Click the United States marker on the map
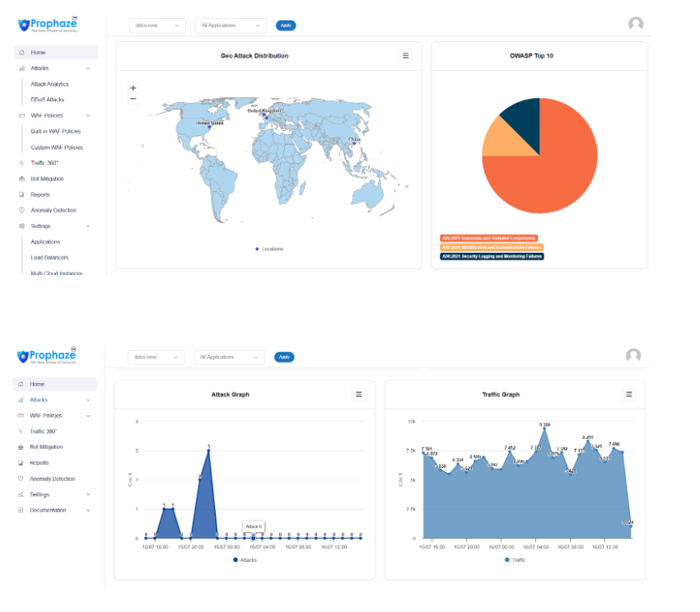Screen dimensions: 700x612 coord(209,127)
